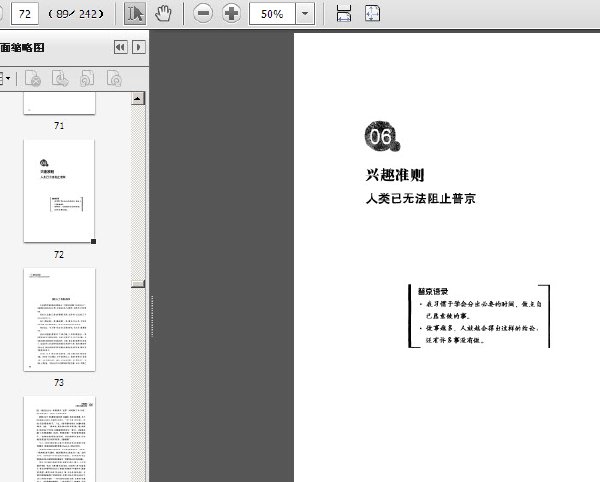Viewport: 600px width, 482px height.
Task: Click the subtitle 人类已无法阻止普京
Action: tap(421, 199)
